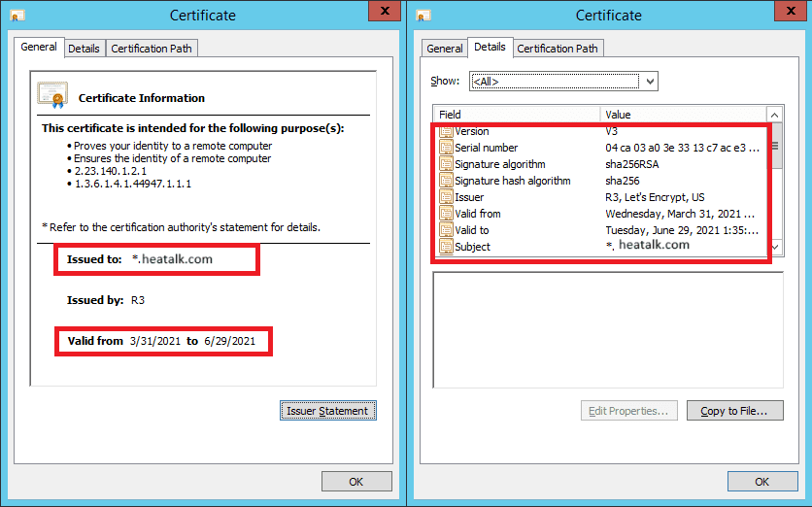Click the empty field value details box

tap(608, 330)
